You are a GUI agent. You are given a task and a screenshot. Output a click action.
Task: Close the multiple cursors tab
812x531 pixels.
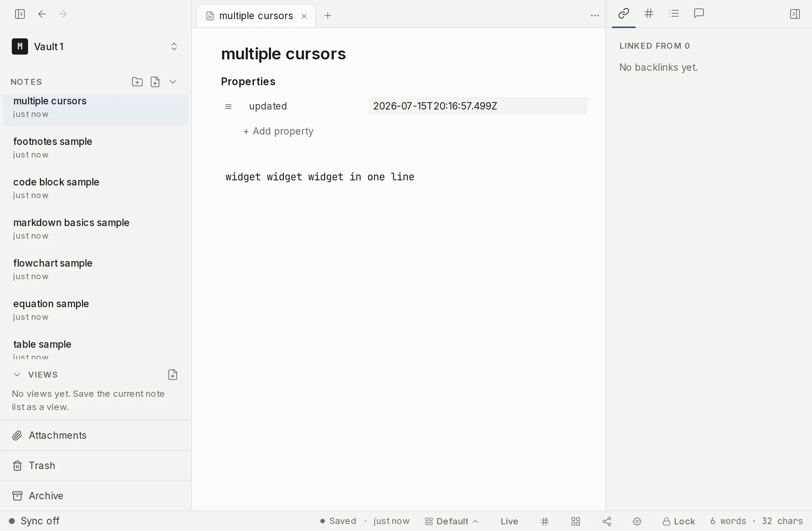(x=304, y=16)
